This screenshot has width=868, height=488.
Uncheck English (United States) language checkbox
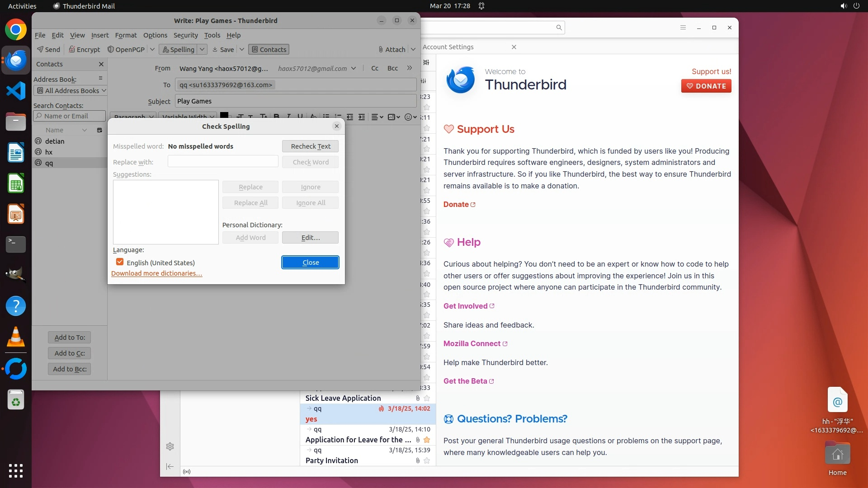click(120, 262)
